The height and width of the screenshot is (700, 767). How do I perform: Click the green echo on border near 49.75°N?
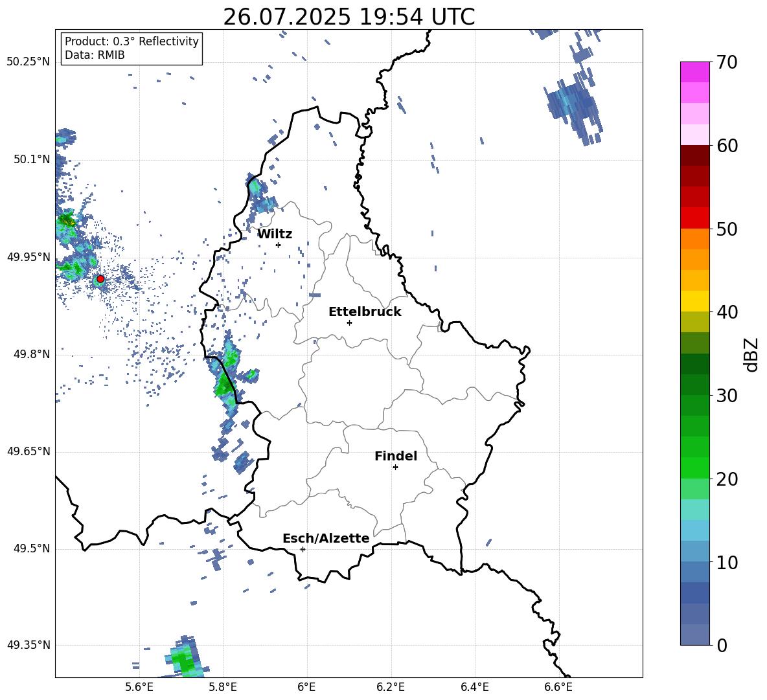point(224,384)
